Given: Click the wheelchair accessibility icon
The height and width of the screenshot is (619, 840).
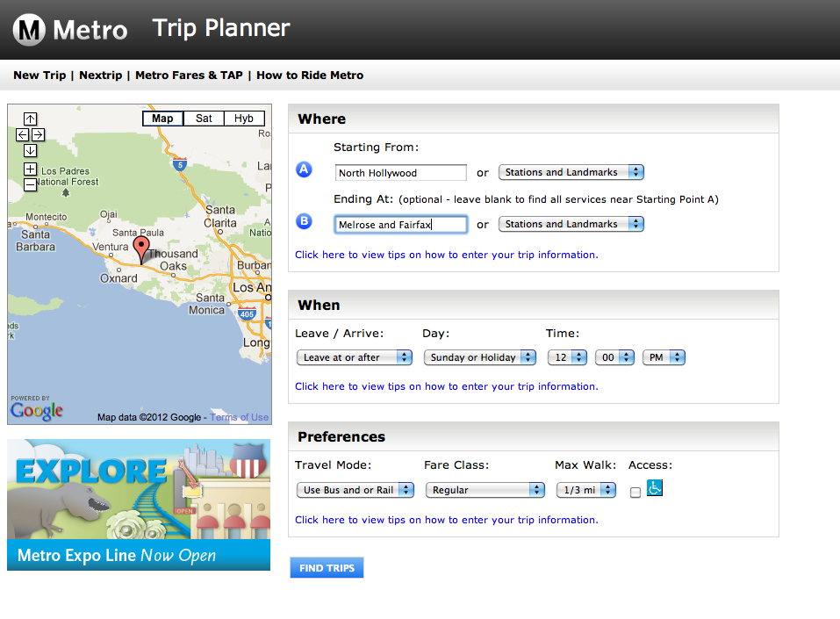Looking at the screenshot, I should coord(655,487).
